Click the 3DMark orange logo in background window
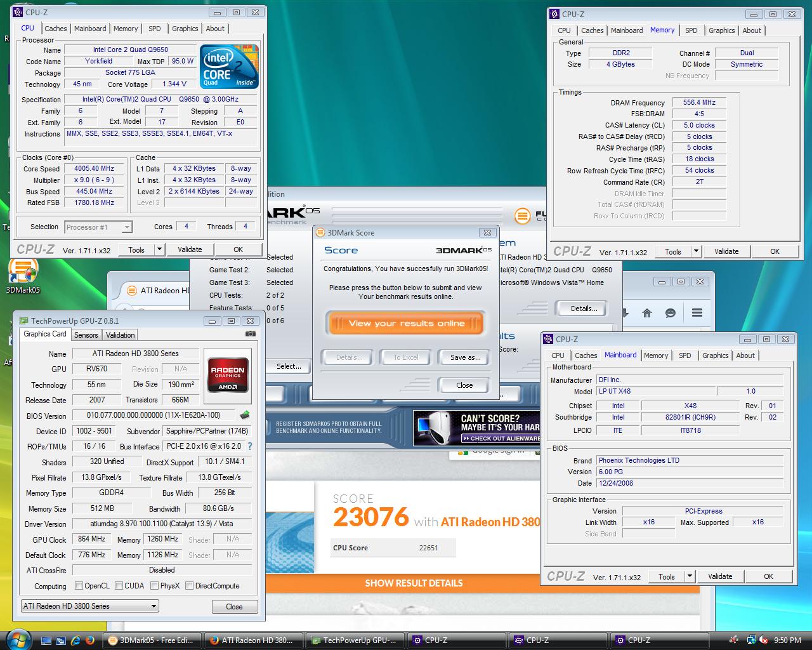812x650 pixels. pyautogui.click(x=522, y=216)
